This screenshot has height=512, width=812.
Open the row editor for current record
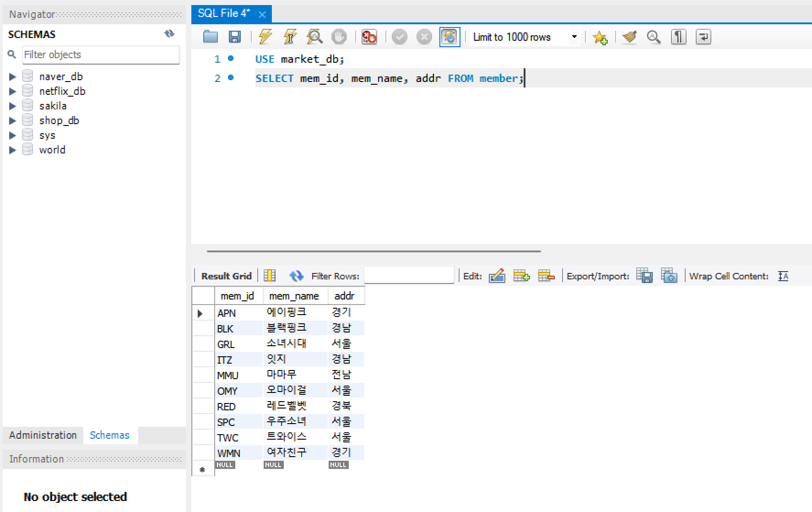coord(497,275)
